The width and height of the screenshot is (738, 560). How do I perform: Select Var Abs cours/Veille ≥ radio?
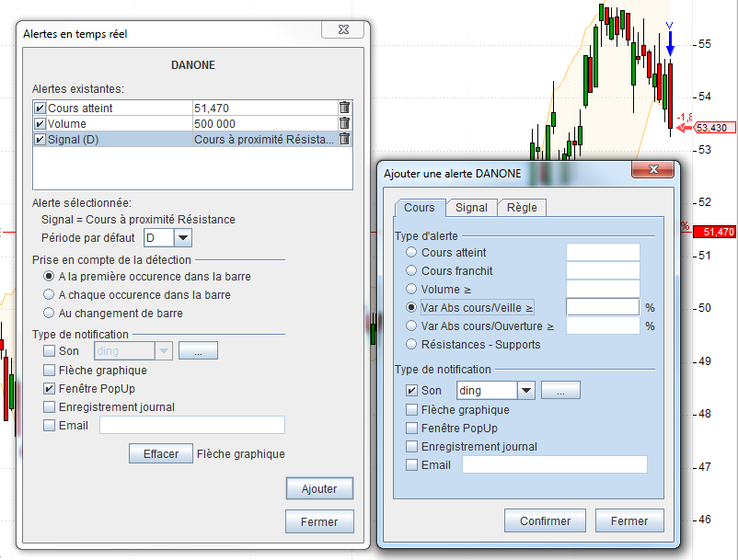[x=411, y=307]
